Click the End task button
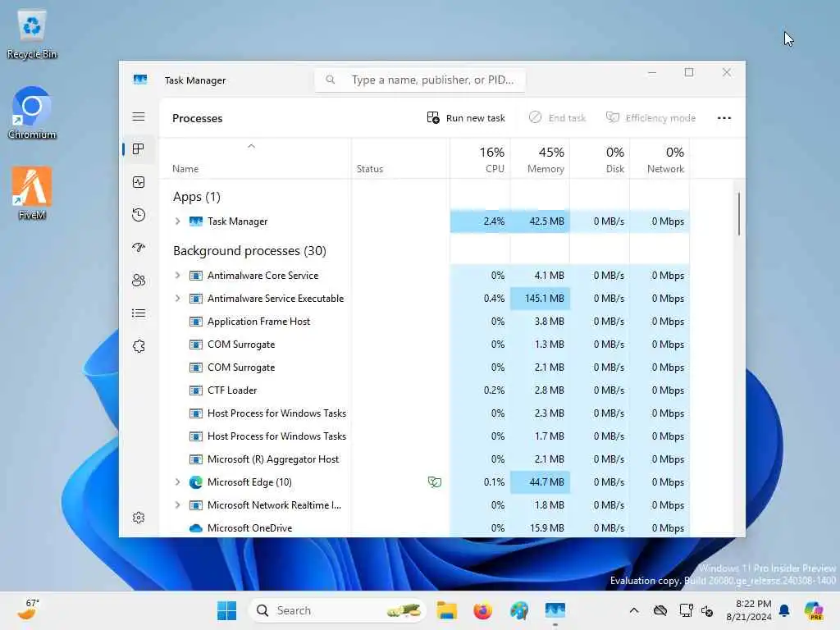The image size is (840, 630). point(557,118)
